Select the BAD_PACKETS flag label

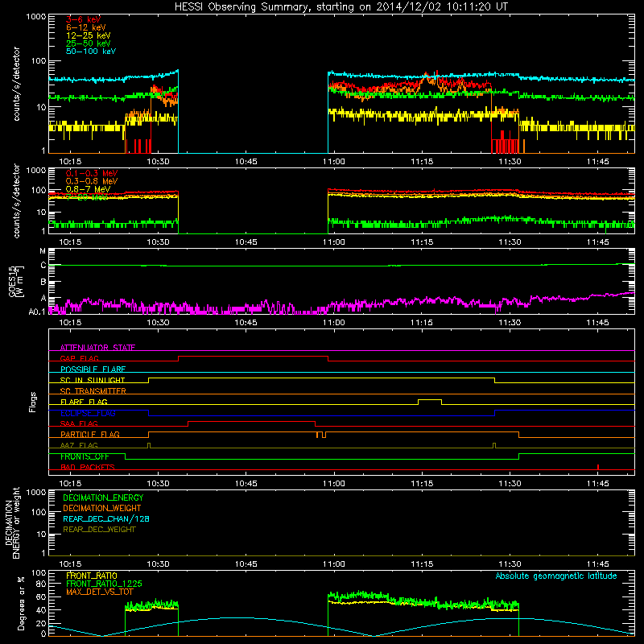[x=88, y=468]
